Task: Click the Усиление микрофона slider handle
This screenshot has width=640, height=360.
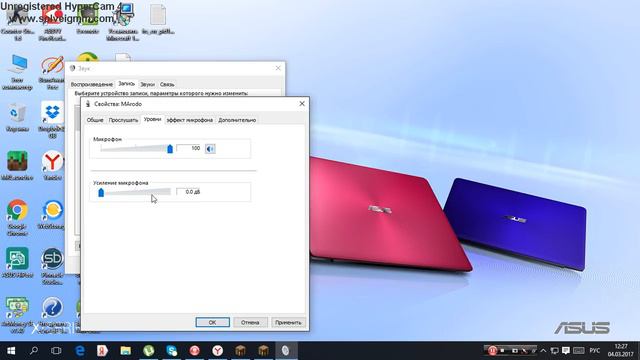Action: (101, 192)
